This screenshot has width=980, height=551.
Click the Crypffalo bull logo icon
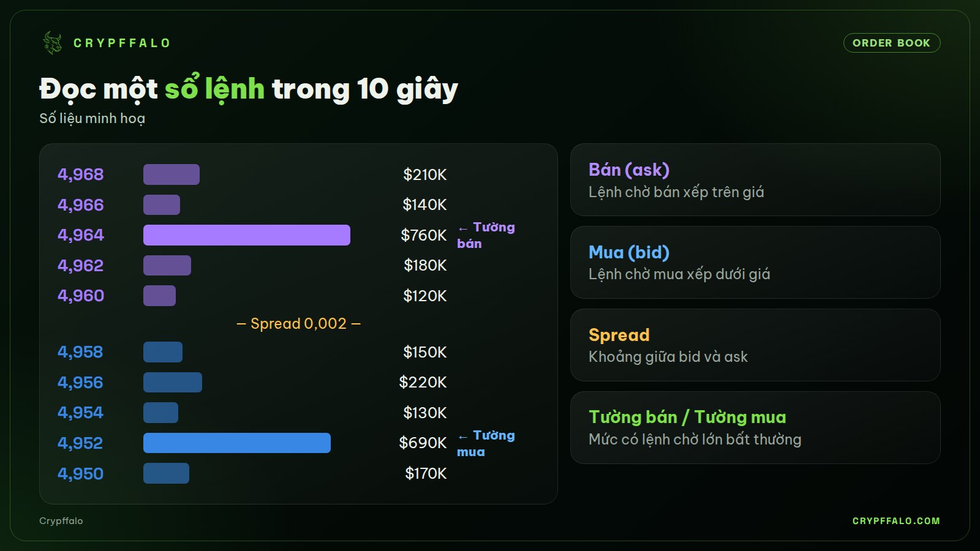point(53,43)
